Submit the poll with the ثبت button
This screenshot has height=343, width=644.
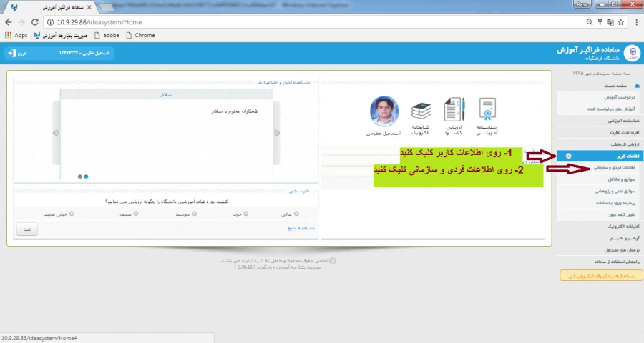pos(27,229)
